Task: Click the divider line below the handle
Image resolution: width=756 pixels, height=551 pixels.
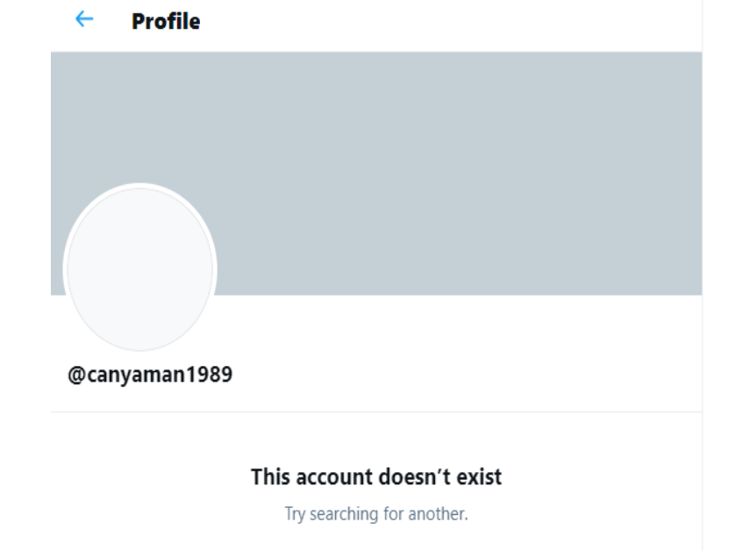Action: click(376, 411)
